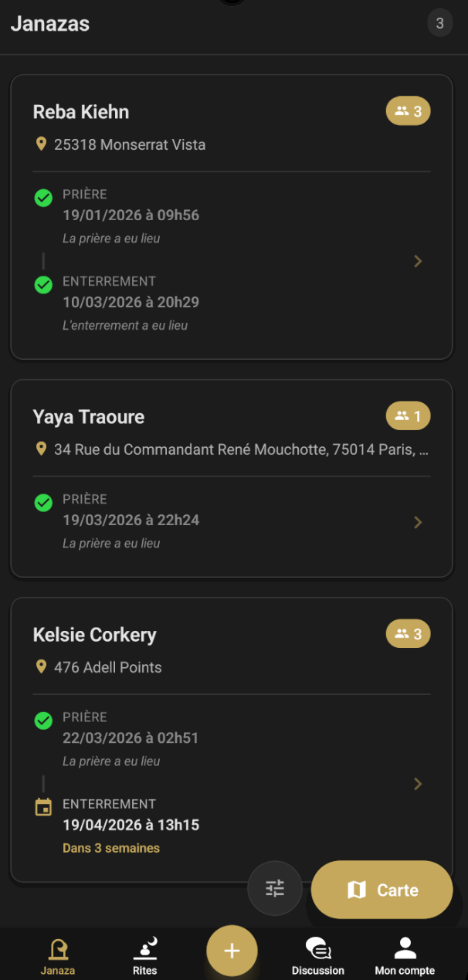Expand Yaya Traoure's card with the arrow
The image size is (468, 980).
418,522
